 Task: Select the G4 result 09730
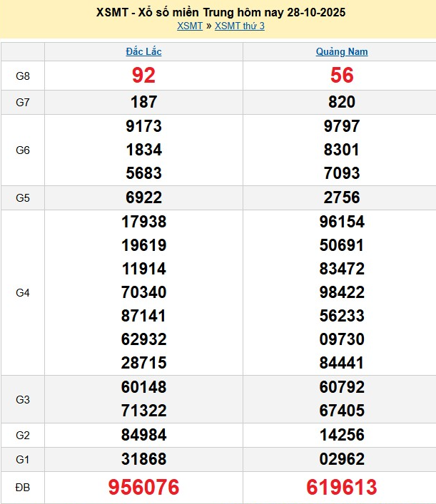(342, 339)
